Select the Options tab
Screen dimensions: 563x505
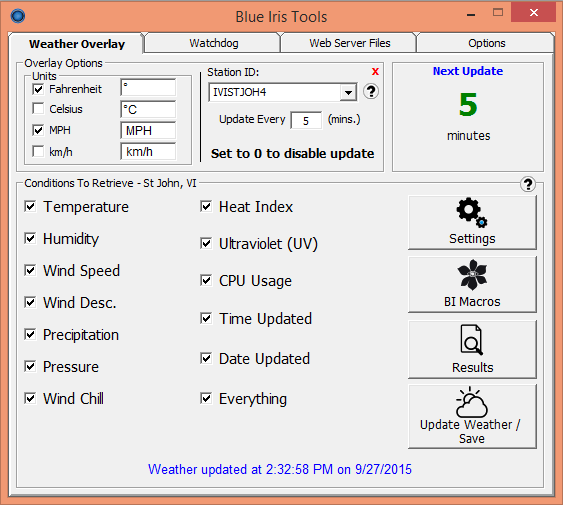tap(486, 43)
